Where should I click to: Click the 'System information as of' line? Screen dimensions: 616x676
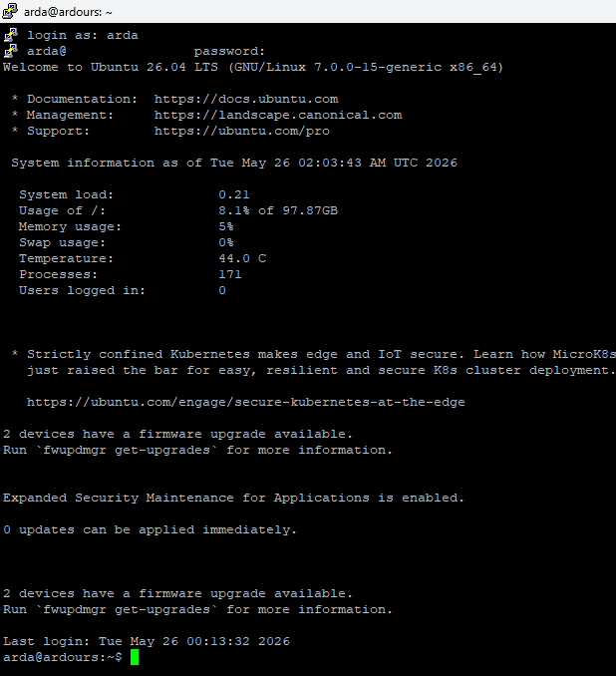(x=234, y=163)
